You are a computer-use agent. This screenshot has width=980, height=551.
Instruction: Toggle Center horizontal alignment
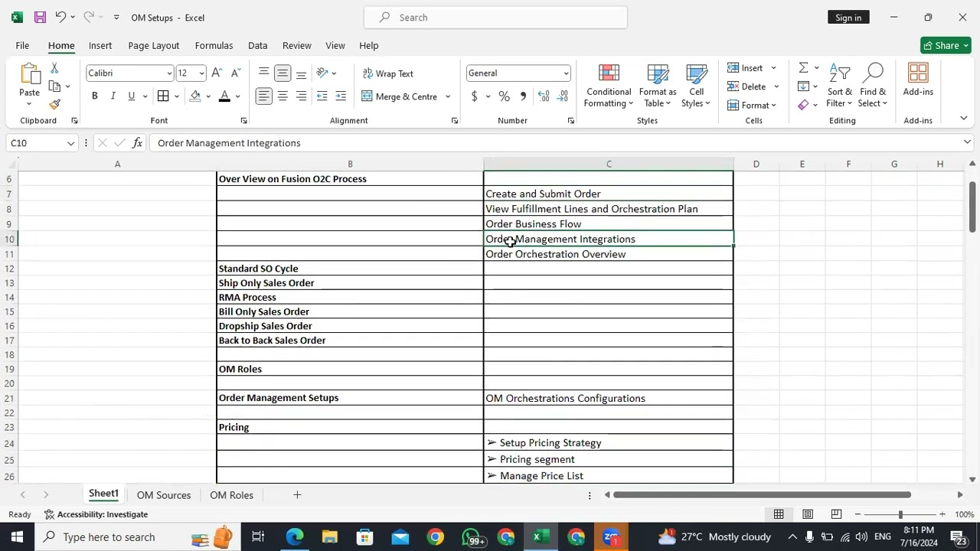(283, 96)
